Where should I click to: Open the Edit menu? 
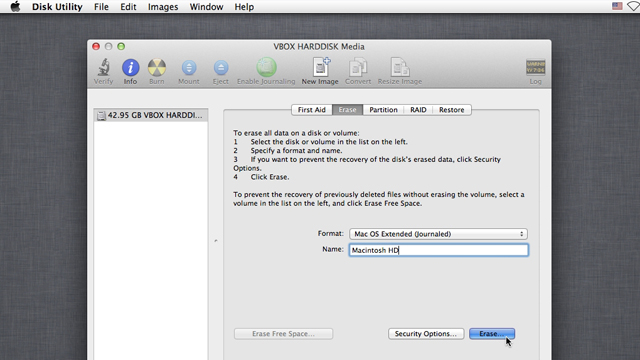pos(128,7)
